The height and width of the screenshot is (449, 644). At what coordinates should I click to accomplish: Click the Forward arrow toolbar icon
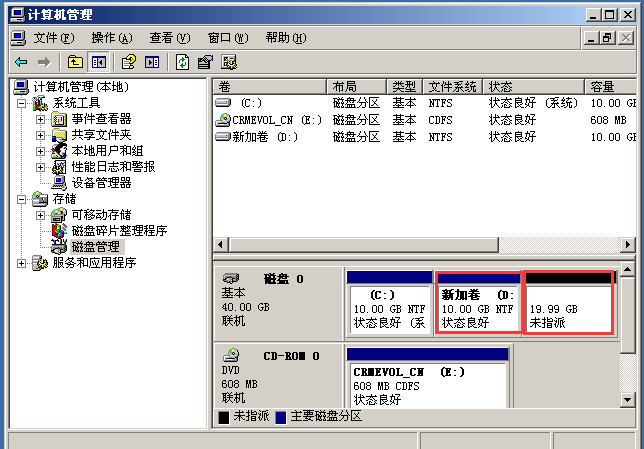click(44, 62)
